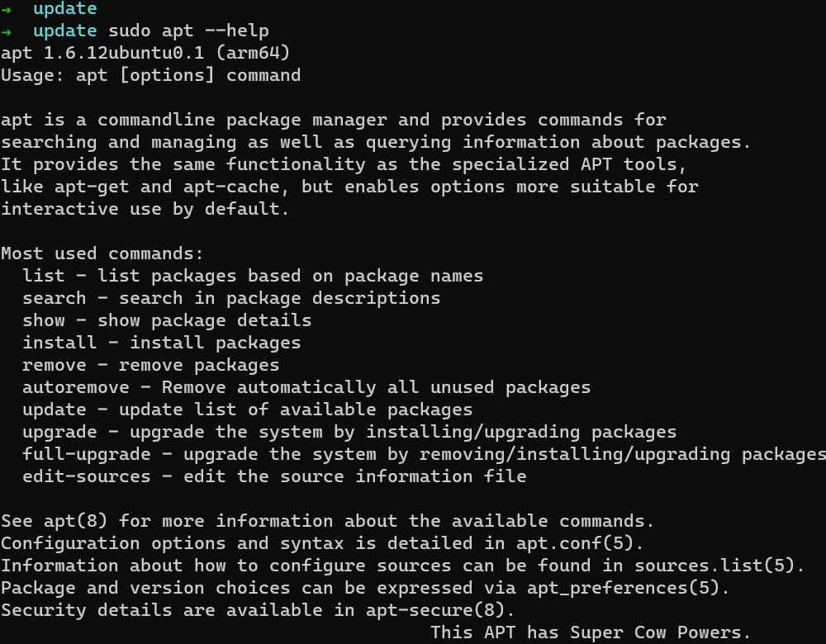This screenshot has width=826, height=644.
Task: Click the 'This APT has Super Cow Powers.' line
Action: point(591,632)
